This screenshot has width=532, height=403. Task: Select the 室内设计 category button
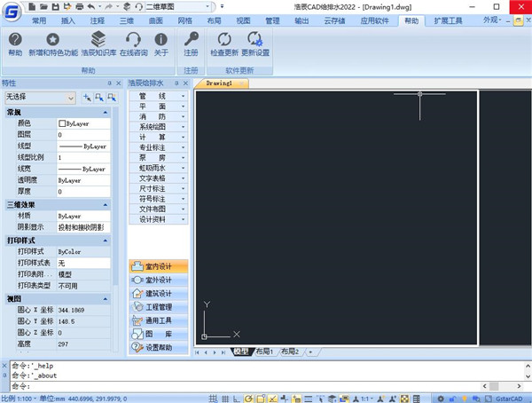coord(159,266)
